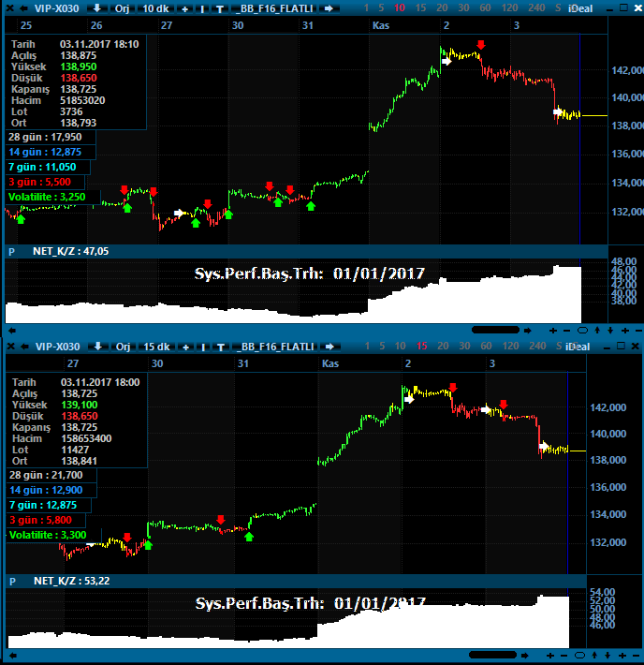Click the up arrow in the 10 dk chart bottom bar

click(597, 331)
